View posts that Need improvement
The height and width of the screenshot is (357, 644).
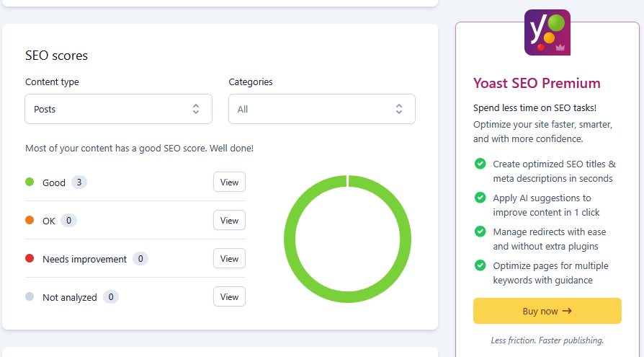229,258
